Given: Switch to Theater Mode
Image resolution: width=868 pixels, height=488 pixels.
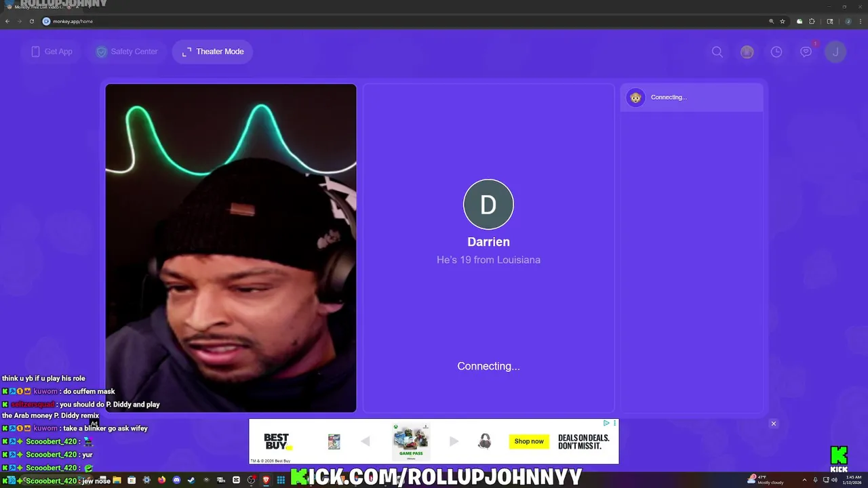Looking at the screenshot, I should point(213,52).
